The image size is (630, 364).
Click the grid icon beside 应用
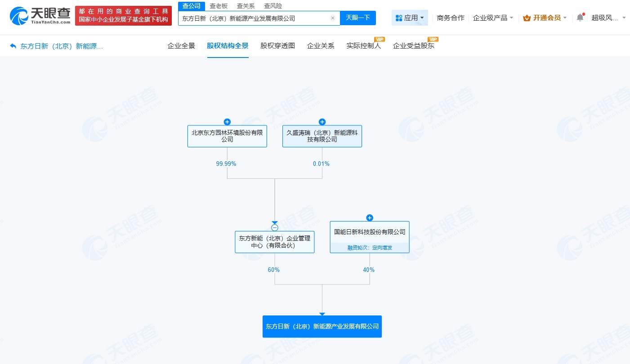[x=398, y=17]
